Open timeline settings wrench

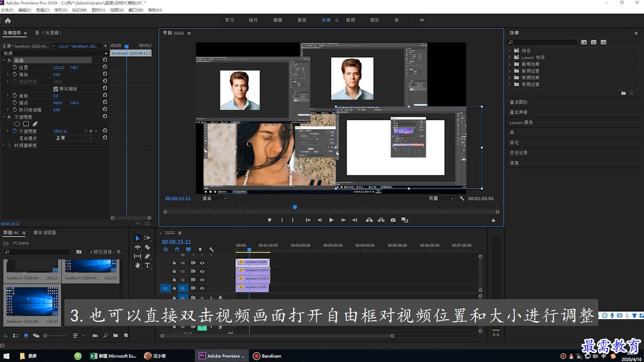tap(211, 249)
